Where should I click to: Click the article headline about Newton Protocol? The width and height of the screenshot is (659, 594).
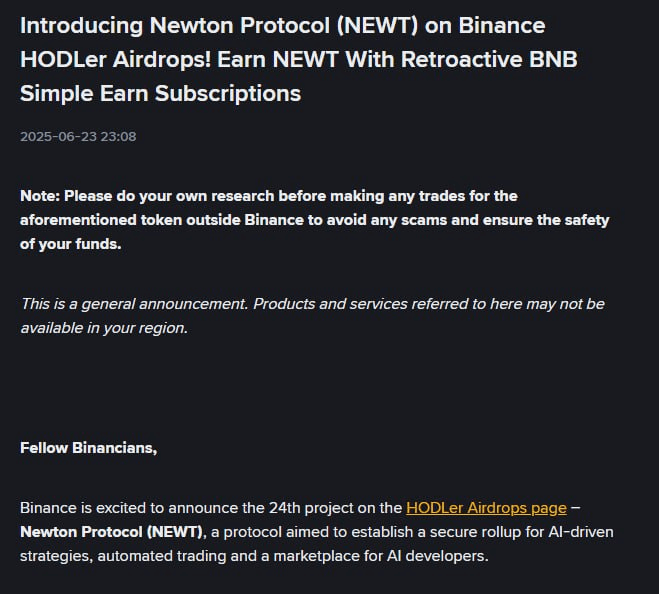tap(299, 59)
